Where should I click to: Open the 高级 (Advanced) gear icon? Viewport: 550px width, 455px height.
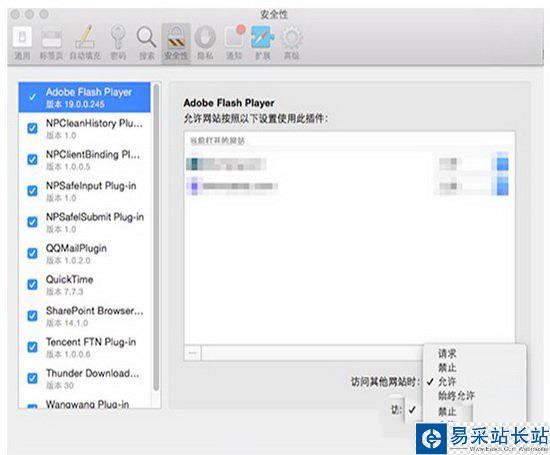coord(291,43)
